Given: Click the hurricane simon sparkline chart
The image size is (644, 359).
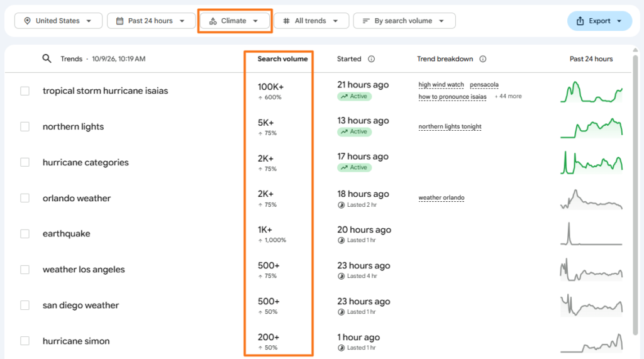Looking at the screenshot, I should point(591,343).
